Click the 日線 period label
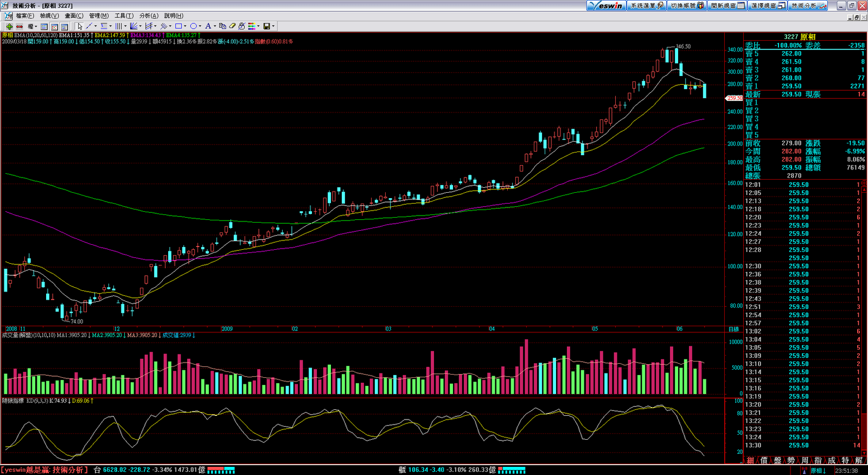The width and height of the screenshot is (868, 475). tap(733, 329)
